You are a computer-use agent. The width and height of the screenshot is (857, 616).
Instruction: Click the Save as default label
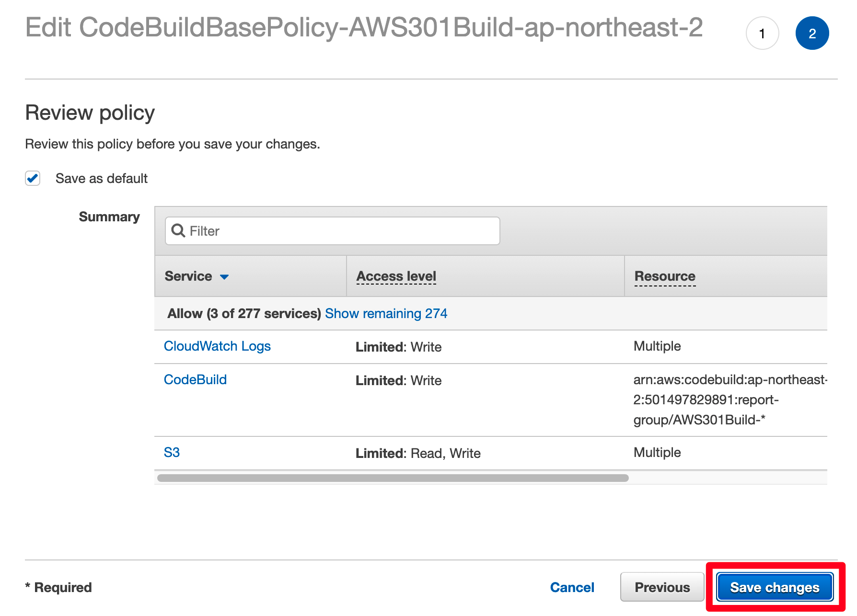[102, 179]
